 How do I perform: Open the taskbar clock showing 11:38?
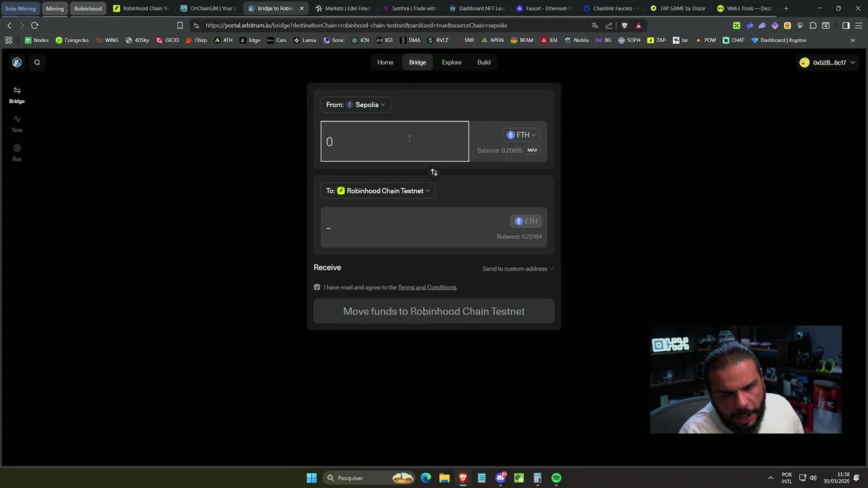836,478
